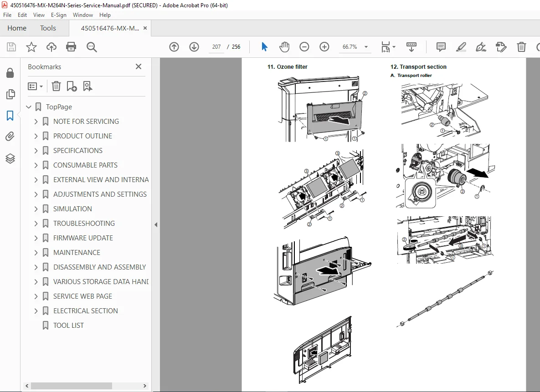Expand SPECIFICATIONS bookmark arrow
Viewport: 540px width, 392px height.
pyautogui.click(x=36, y=151)
